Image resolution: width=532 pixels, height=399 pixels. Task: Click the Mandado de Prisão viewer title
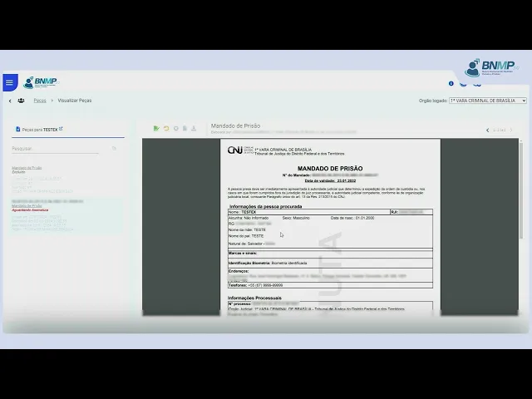pos(235,126)
